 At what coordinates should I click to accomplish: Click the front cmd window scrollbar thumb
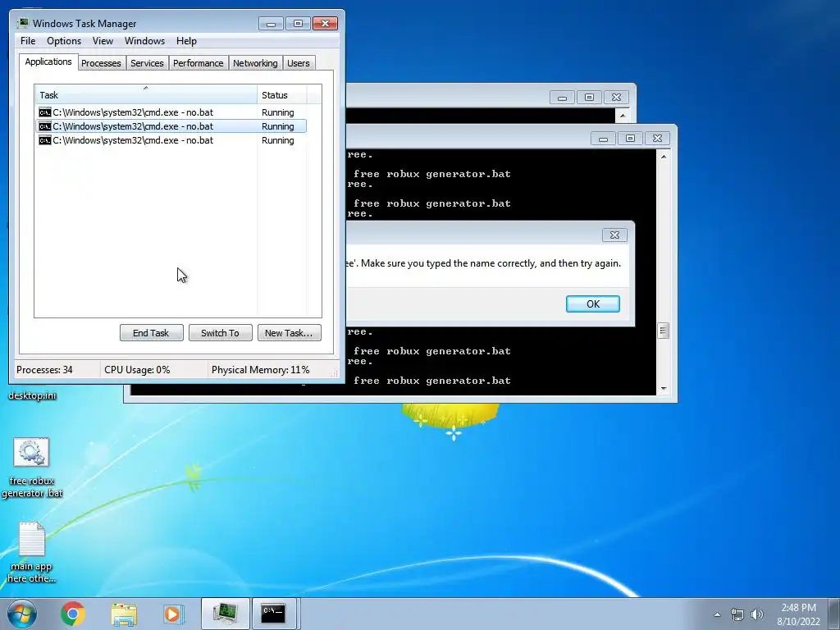pyautogui.click(x=664, y=331)
